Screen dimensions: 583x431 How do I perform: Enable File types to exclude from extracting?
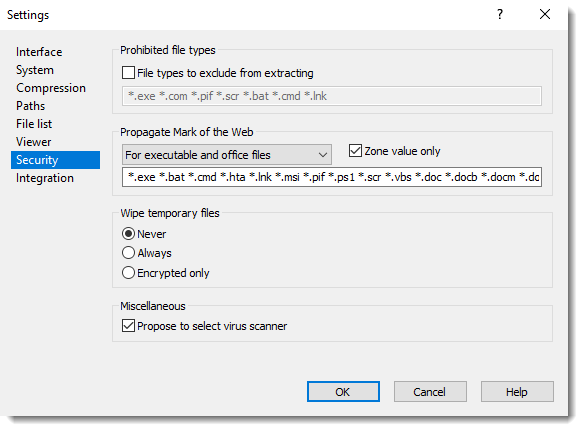(128, 73)
